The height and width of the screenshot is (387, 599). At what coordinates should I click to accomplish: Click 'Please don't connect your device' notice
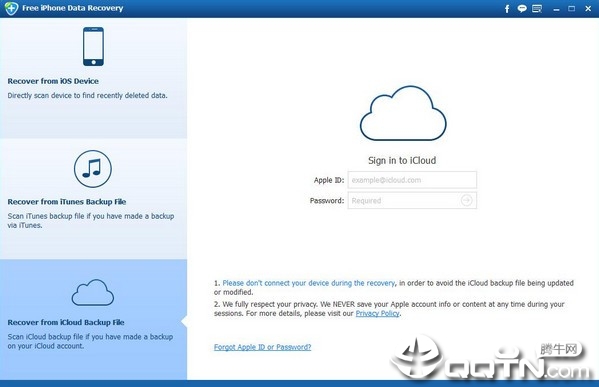[x=309, y=283]
